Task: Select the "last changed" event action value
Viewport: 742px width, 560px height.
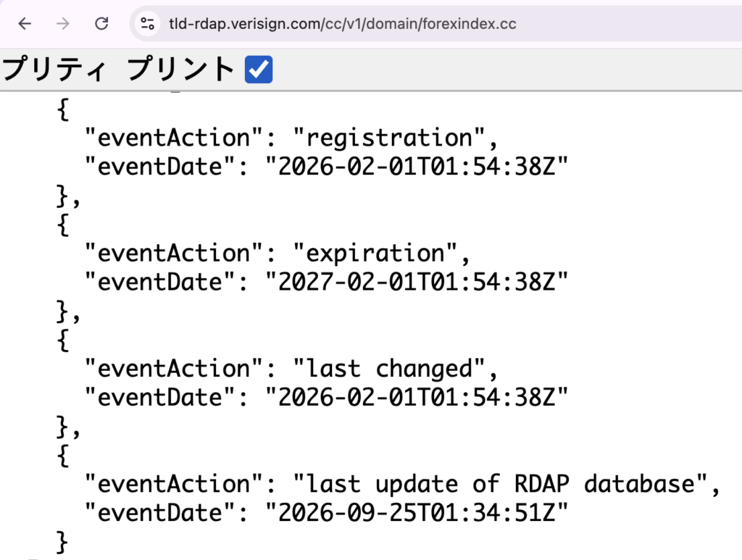Action: click(x=389, y=369)
